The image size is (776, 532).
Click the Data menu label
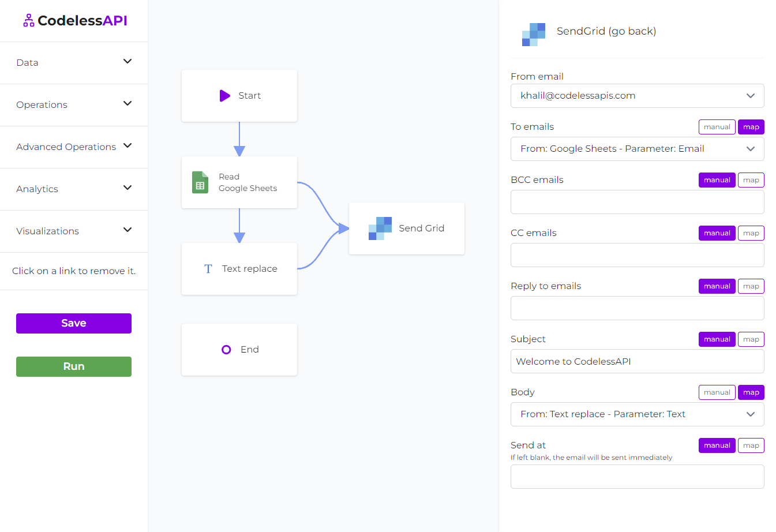27,63
